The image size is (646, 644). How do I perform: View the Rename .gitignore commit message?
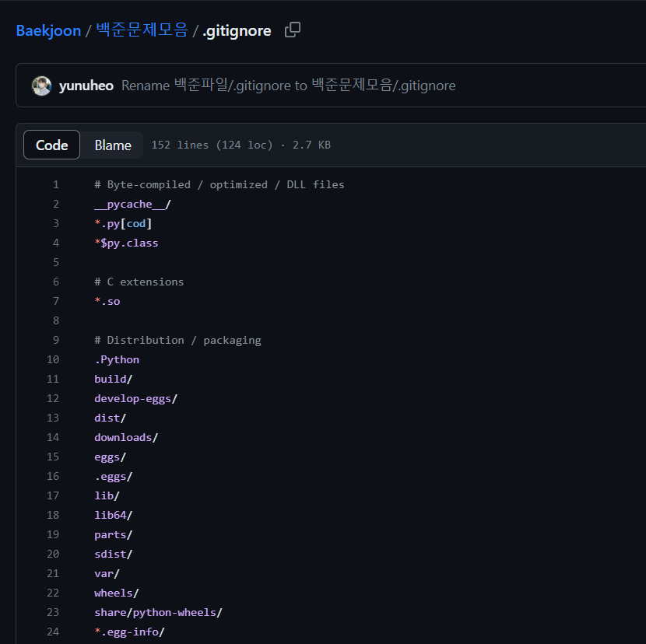pos(289,86)
